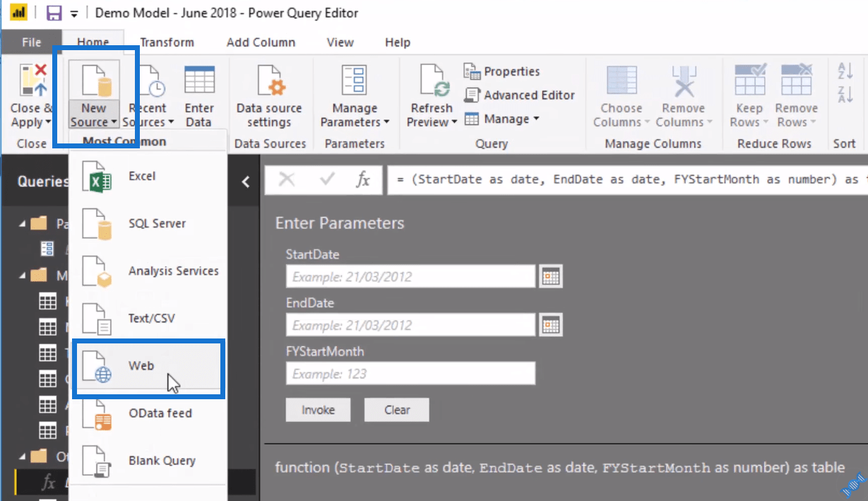Switch to the View tab
This screenshot has width=868, height=501.
tap(340, 42)
